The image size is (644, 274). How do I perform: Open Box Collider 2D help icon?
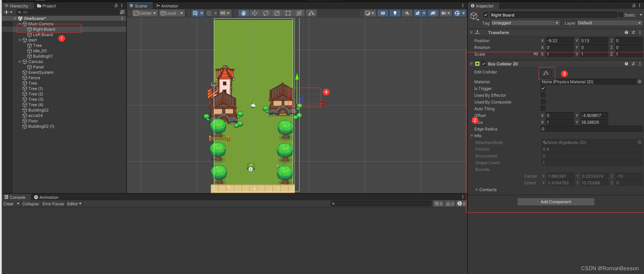tap(626, 64)
